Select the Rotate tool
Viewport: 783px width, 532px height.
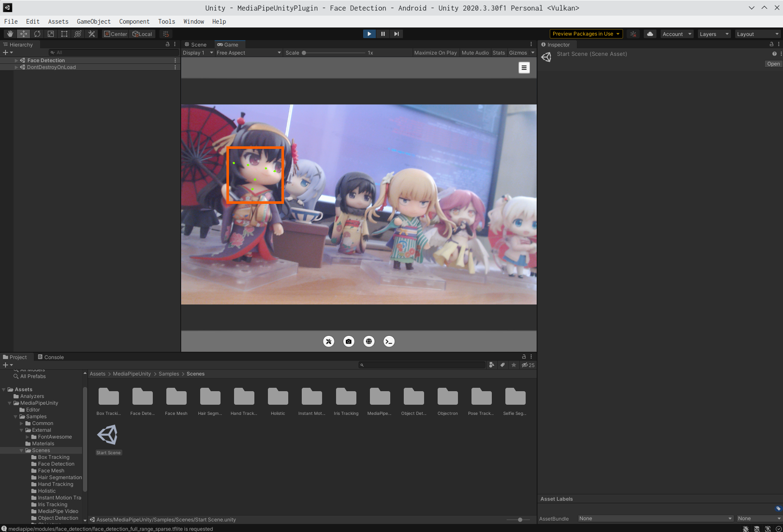coord(37,34)
